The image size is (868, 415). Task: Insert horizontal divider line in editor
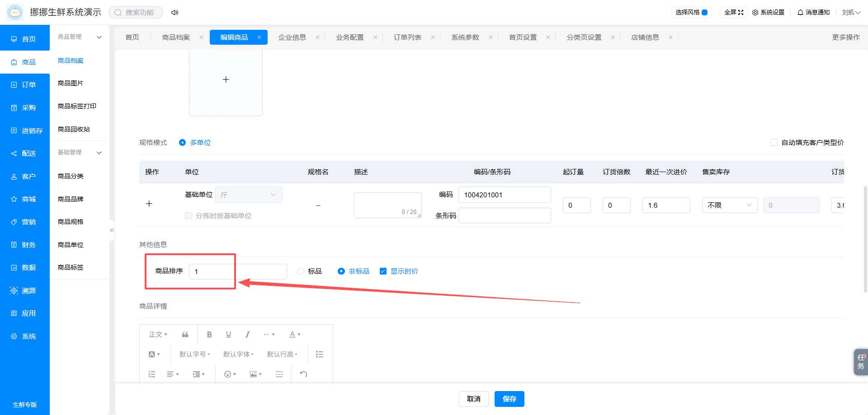279,374
